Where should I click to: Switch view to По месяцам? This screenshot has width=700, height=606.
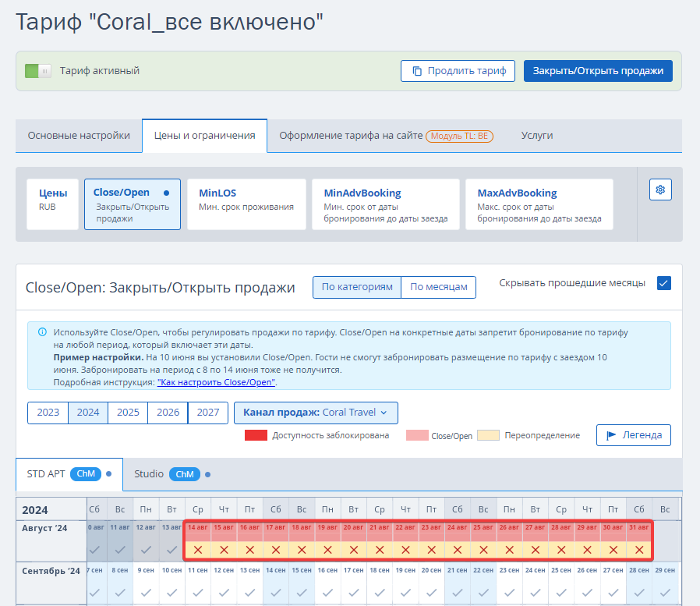click(438, 287)
